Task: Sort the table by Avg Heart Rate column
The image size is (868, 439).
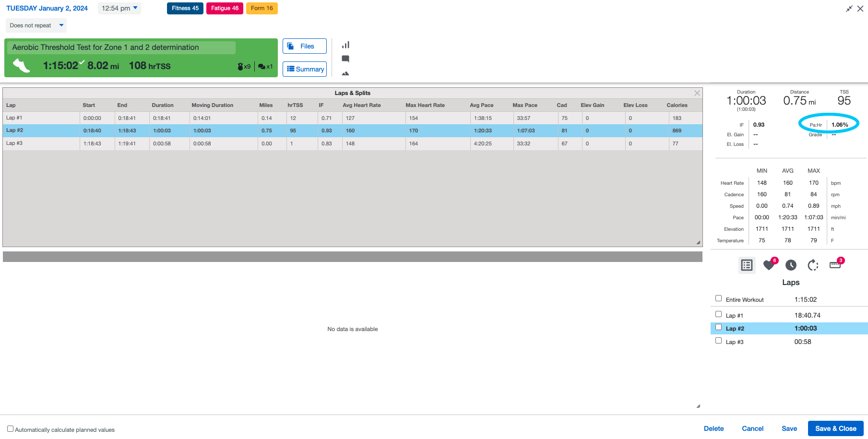Action: click(361, 105)
